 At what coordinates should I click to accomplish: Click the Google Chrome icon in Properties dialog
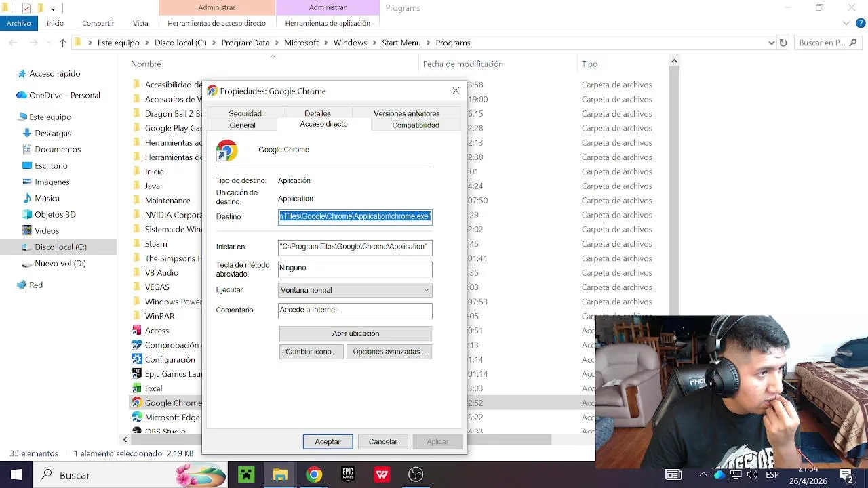[226, 150]
